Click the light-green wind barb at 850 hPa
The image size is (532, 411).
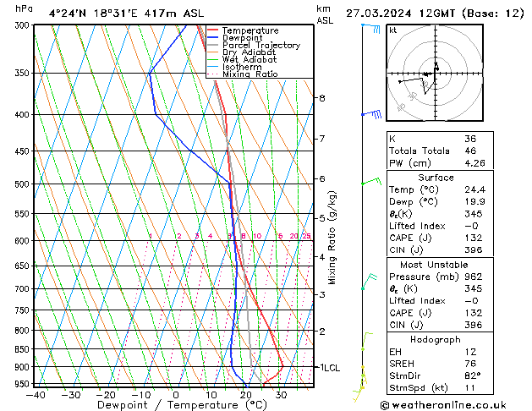click(x=367, y=341)
